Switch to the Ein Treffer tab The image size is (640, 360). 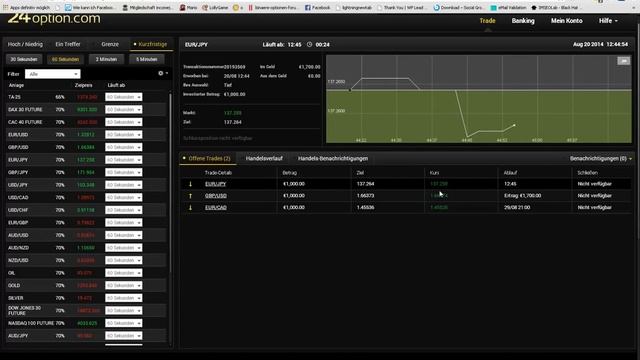point(68,44)
